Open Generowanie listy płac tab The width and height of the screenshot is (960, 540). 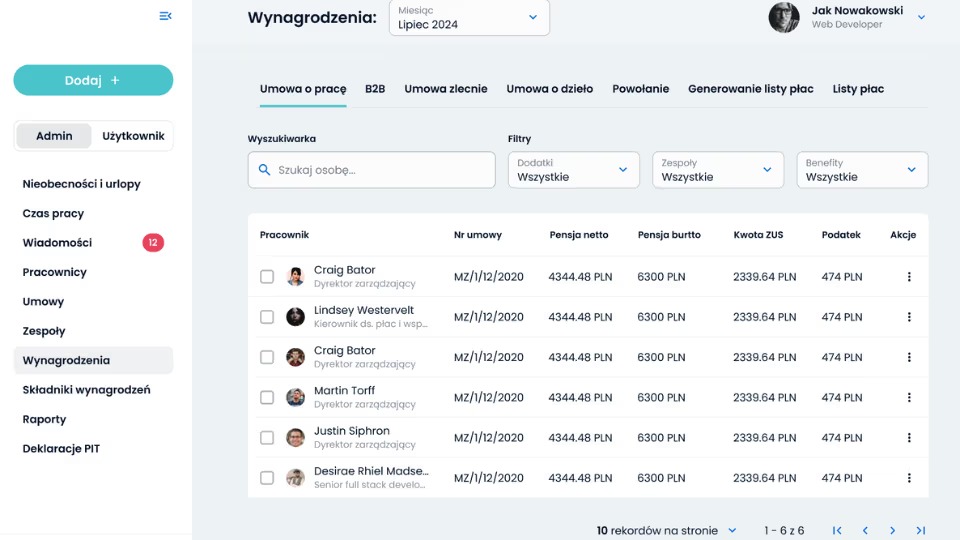click(751, 89)
